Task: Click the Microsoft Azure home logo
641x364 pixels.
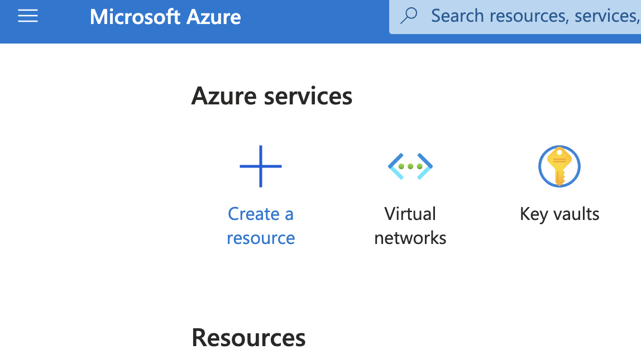Action: tap(165, 17)
